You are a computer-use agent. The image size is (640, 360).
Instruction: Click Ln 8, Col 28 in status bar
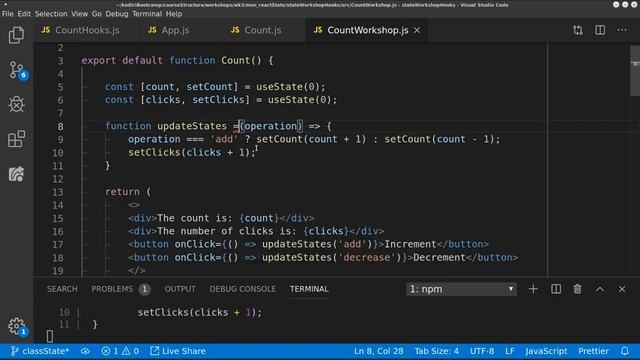(378, 351)
